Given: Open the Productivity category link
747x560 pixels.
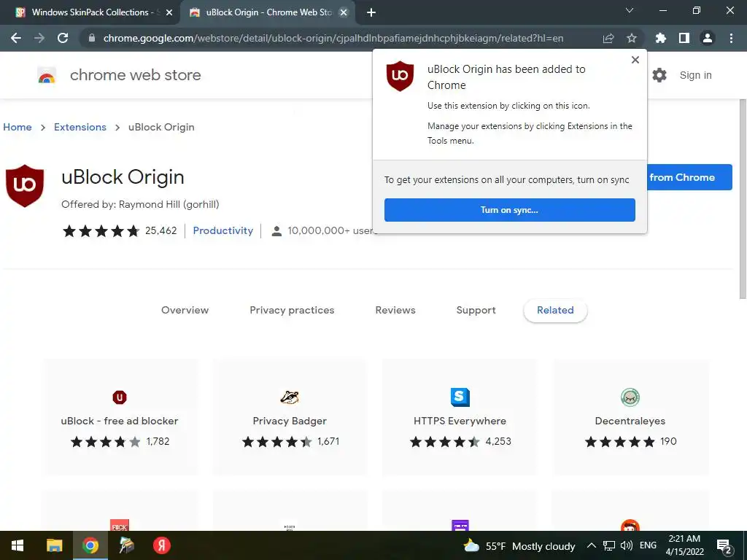Looking at the screenshot, I should click(x=223, y=230).
